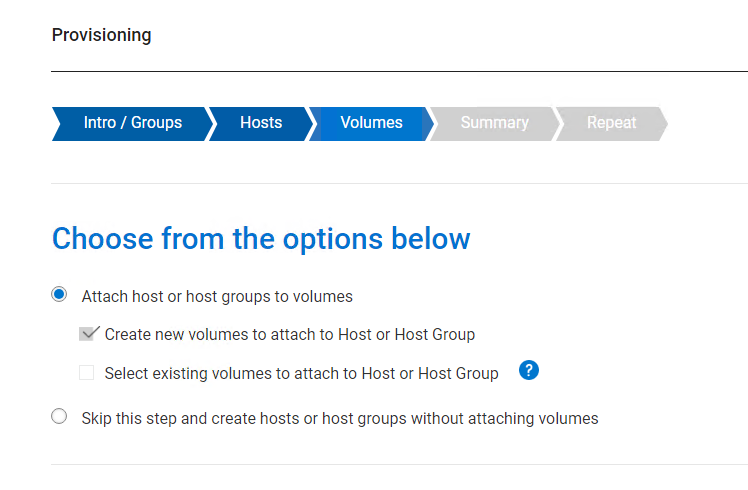Click the separator line below the wizard steps
The height and width of the screenshot is (490, 748).
click(399, 183)
